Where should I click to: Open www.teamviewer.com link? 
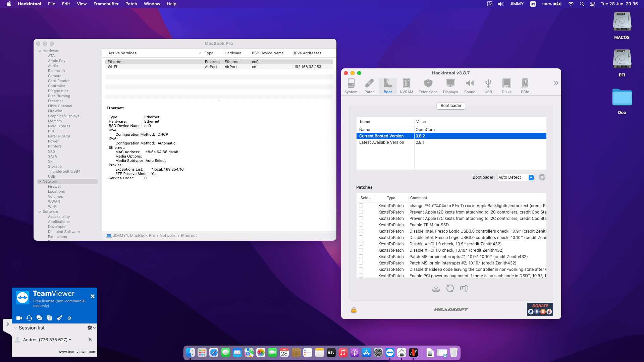click(77, 352)
